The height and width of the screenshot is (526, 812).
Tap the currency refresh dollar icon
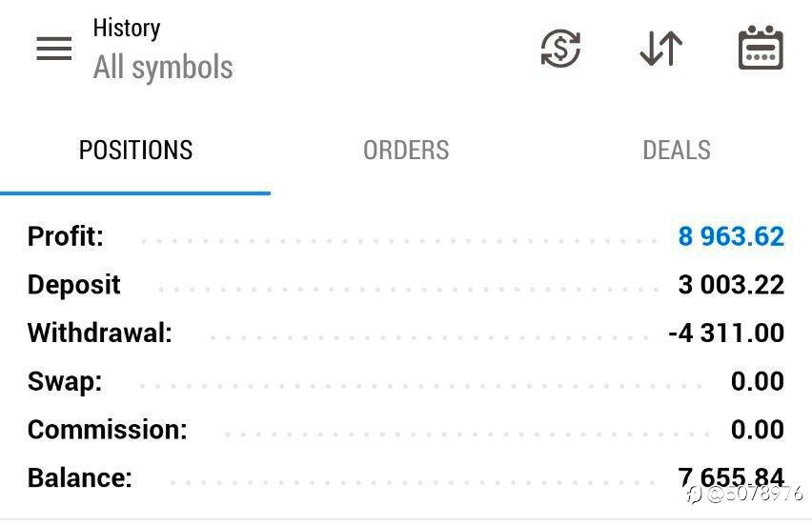560,49
